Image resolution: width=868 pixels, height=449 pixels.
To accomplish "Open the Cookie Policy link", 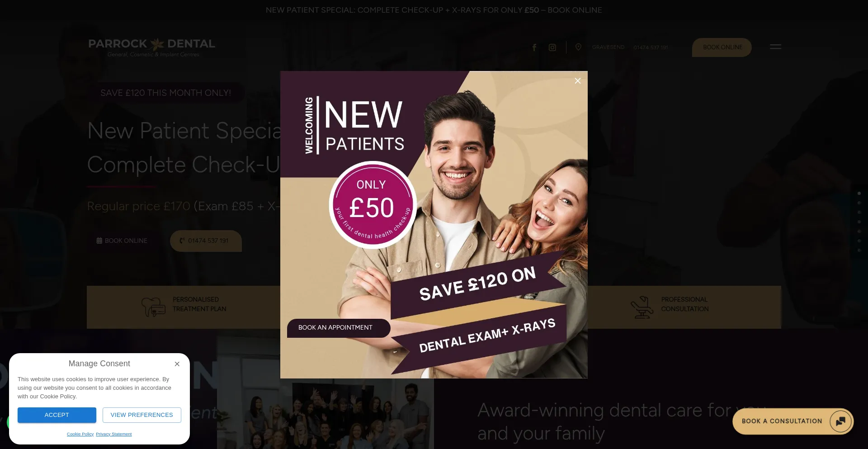I will click(80, 434).
